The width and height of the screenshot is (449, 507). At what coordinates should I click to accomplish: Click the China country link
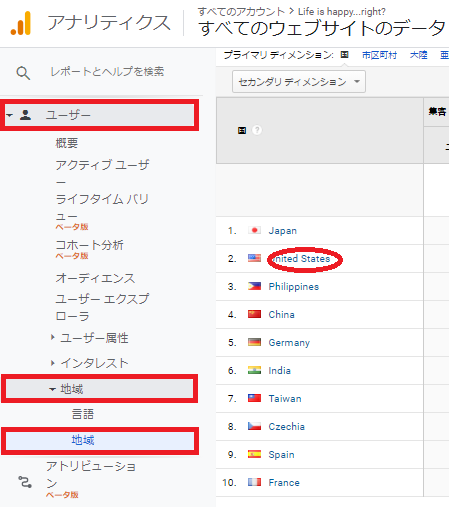click(x=281, y=315)
